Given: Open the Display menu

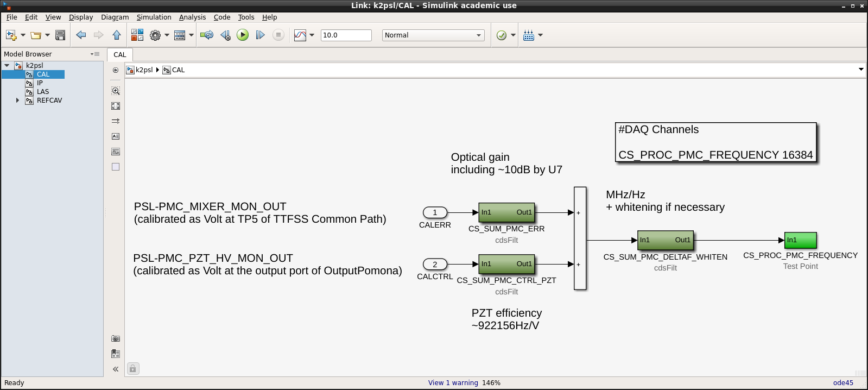Looking at the screenshot, I should click(x=81, y=17).
